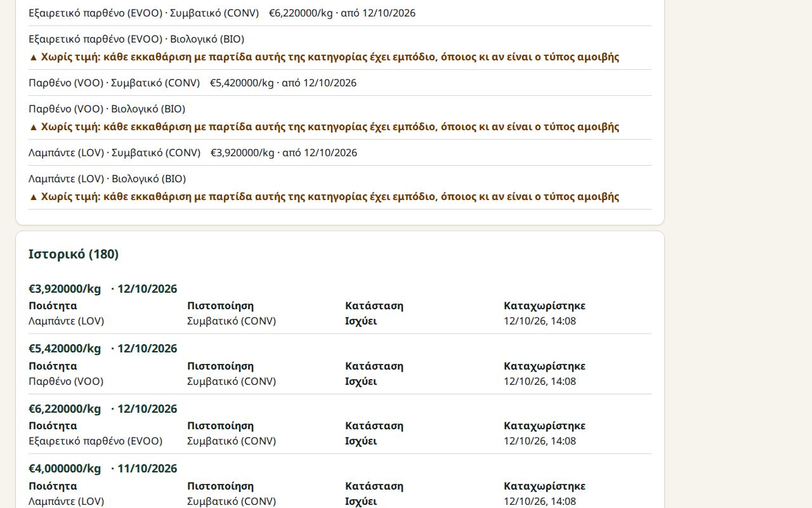The image size is (812, 508).
Task: Select the Εξαιρετικό παρθένο Συμβατικό price row at top
Action: 340,13
